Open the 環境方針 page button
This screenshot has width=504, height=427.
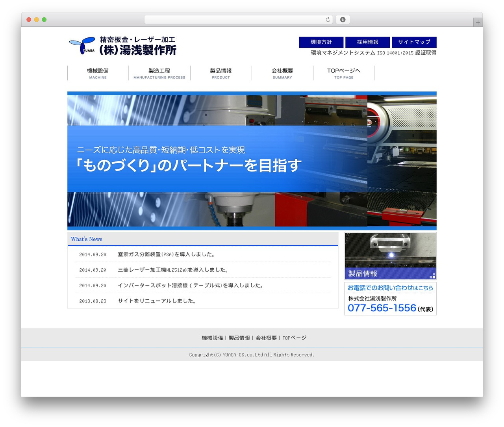[x=321, y=42]
